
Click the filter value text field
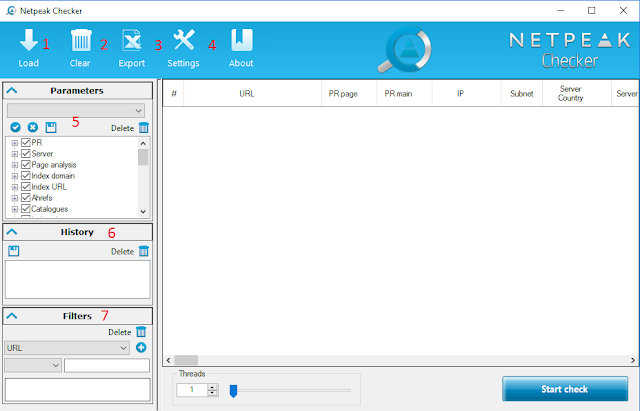(107, 365)
